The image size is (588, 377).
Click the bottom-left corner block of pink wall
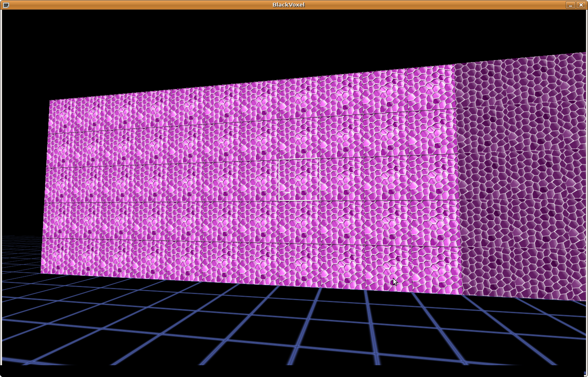point(55,256)
